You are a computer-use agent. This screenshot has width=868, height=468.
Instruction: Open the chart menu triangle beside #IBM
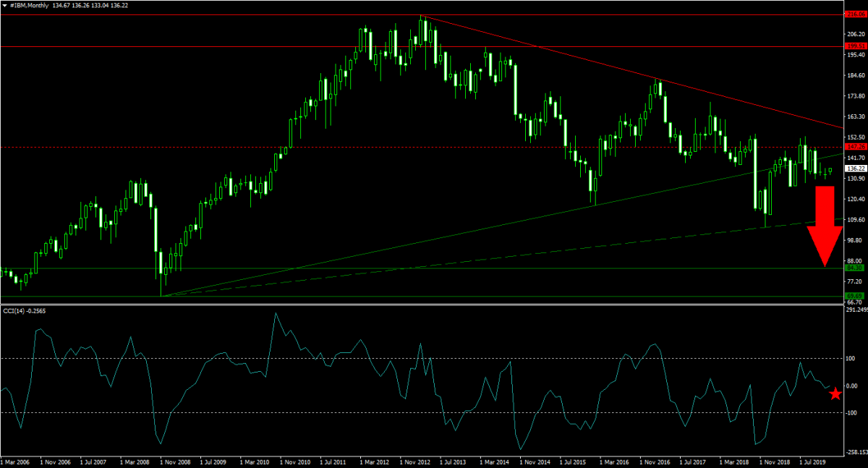click(x=5, y=4)
